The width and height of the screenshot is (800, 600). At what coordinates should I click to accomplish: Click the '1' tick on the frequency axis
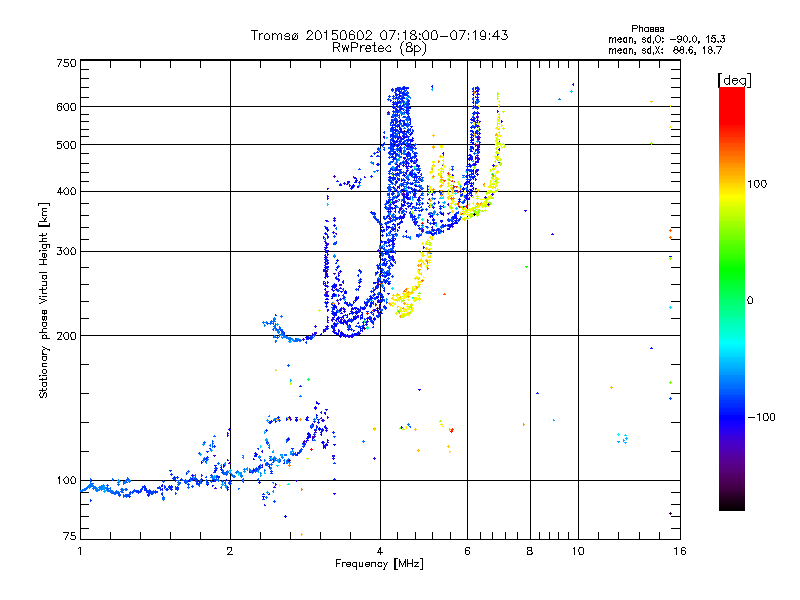pos(80,551)
